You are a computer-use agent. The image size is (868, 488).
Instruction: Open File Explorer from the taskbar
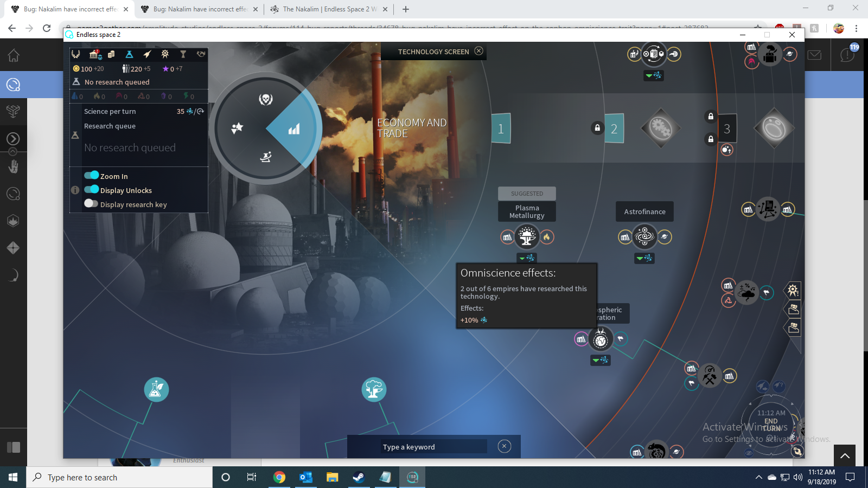click(x=332, y=477)
